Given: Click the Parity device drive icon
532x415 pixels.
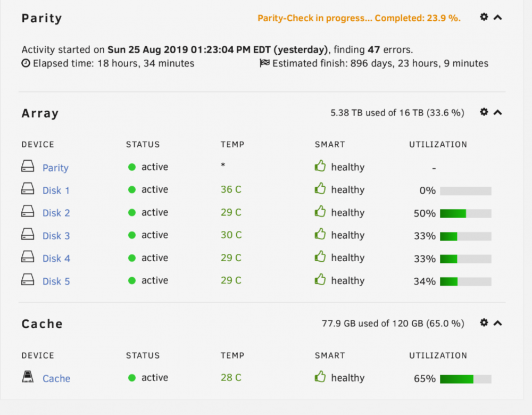Looking at the screenshot, I should click(28, 167).
